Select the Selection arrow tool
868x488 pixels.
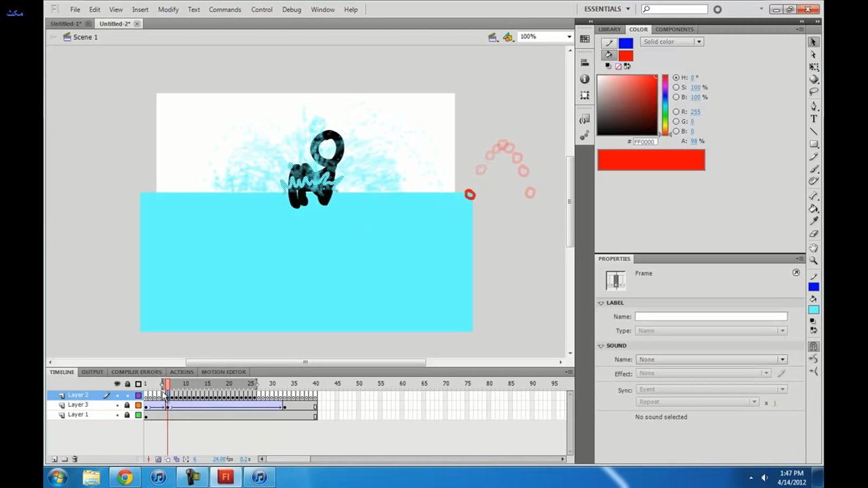click(x=814, y=42)
